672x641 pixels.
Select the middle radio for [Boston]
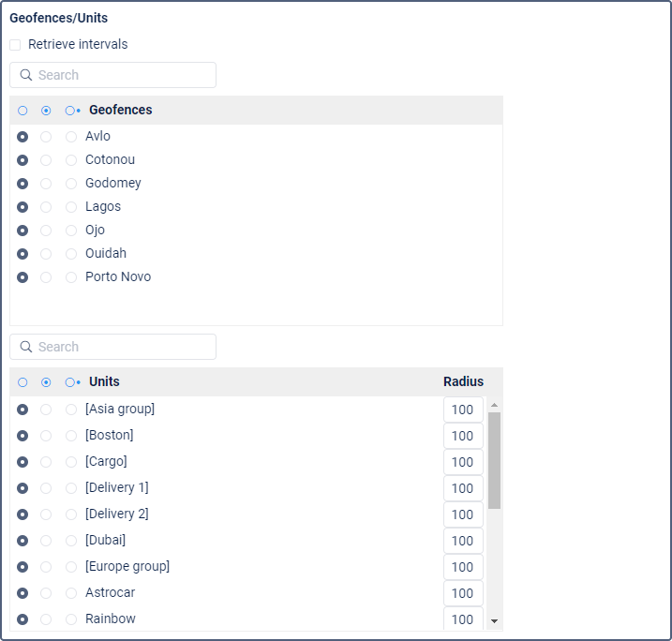[46, 436]
